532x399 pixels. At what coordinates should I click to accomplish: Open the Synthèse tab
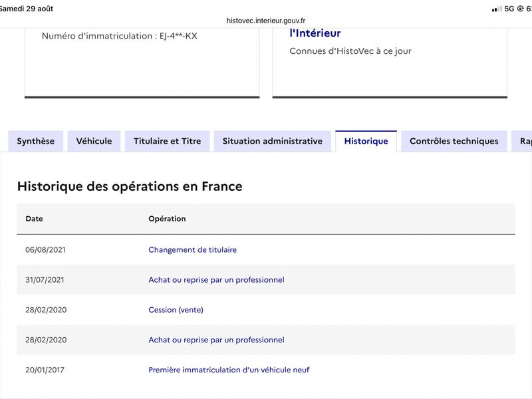[36, 141]
